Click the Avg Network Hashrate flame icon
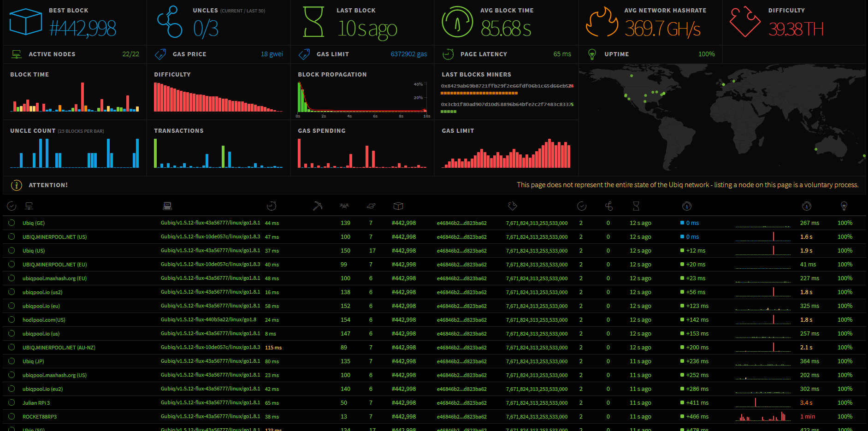Viewport: 868px width, 431px height. click(602, 22)
